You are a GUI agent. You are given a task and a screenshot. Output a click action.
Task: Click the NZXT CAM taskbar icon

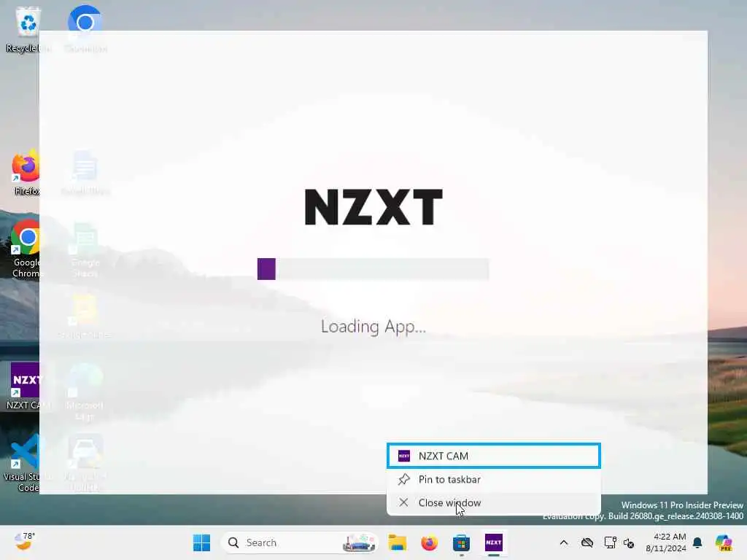click(494, 542)
